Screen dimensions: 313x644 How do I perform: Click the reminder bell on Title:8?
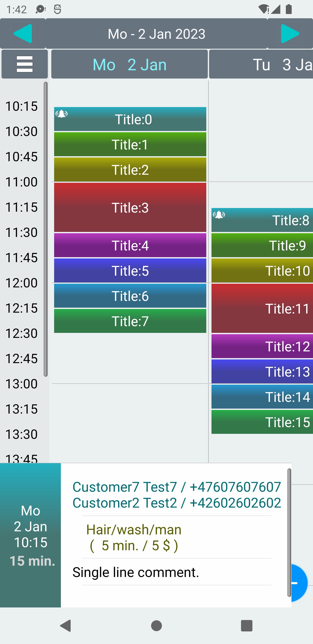219,215
